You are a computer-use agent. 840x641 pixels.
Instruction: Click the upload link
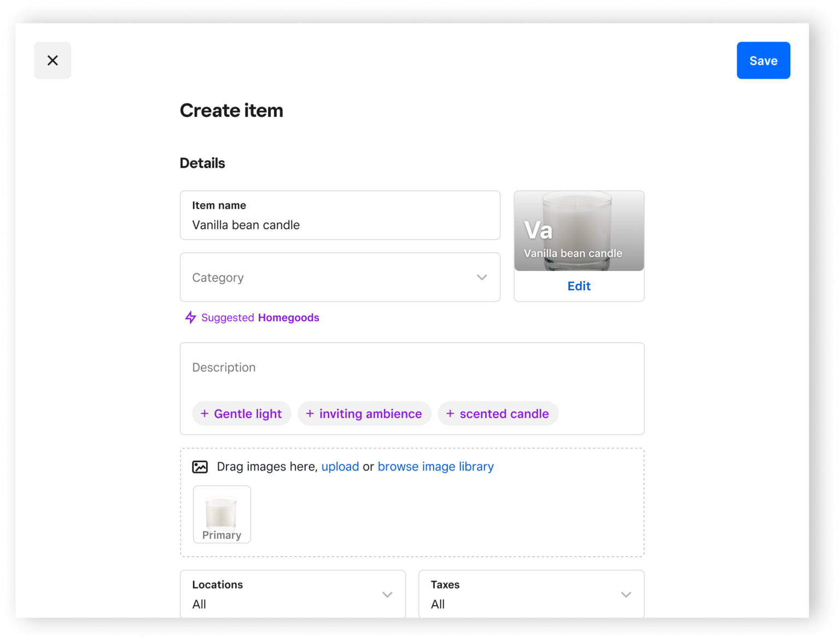[x=340, y=467]
